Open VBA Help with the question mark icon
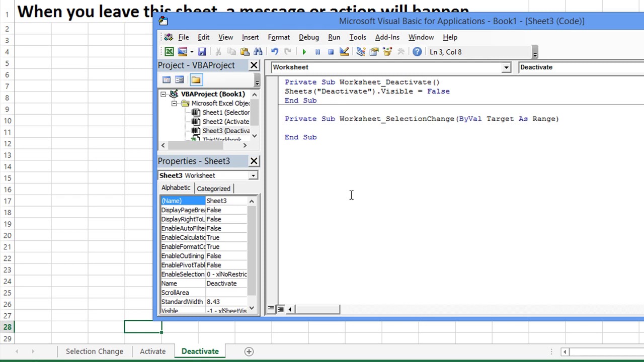Screen dimensions: 644x362 pyautogui.click(x=417, y=52)
